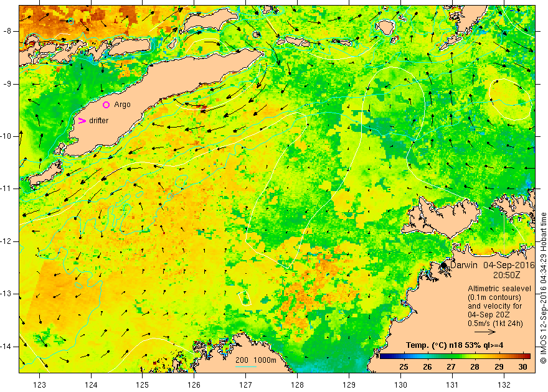The image size is (548, 392).
Task: Click longitude axis label 129
Action: point(349,385)
